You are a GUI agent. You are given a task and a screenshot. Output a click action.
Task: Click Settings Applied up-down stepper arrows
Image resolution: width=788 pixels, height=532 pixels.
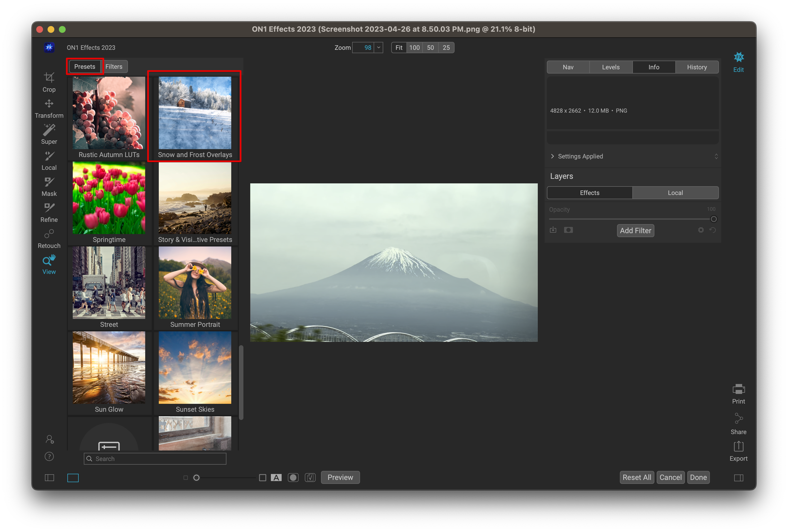pos(716,156)
